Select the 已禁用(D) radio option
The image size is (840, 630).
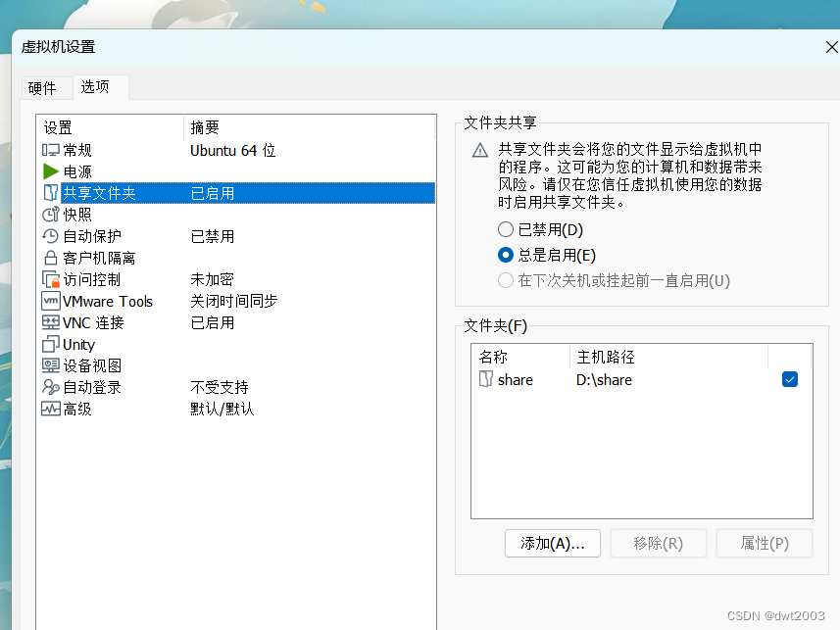pyautogui.click(x=505, y=230)
